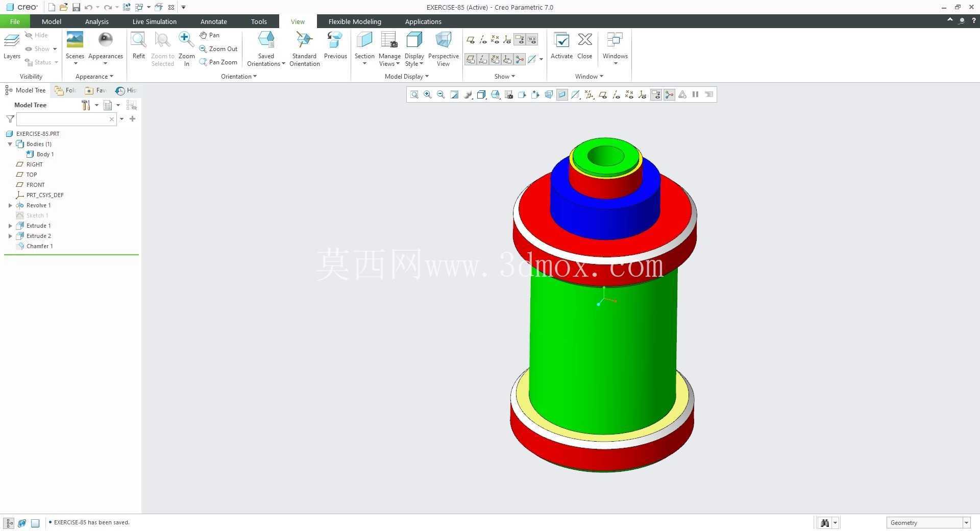Screen dimensions: 980x531
Task: Click the binoculars search icon in status bar
Action: [824, 523]
